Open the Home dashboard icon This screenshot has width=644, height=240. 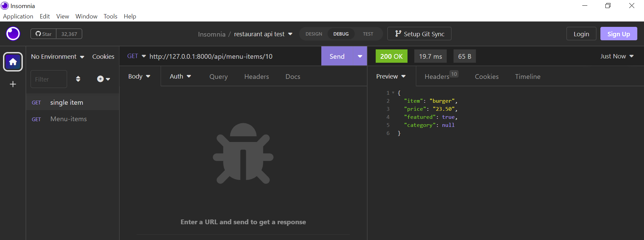tap(13, 62)
